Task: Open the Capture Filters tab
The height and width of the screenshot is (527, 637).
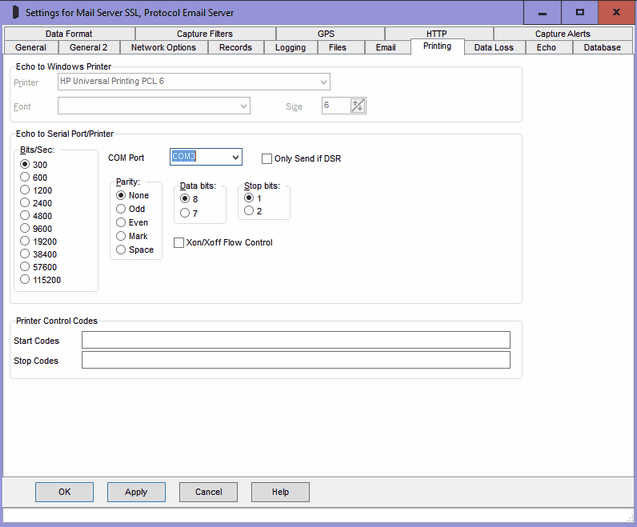Action: (205, 34)
